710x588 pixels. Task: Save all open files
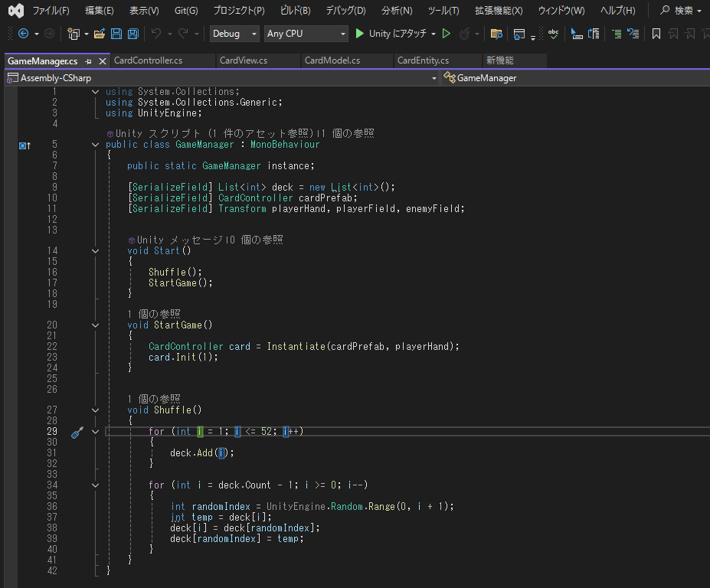point(132,33)
